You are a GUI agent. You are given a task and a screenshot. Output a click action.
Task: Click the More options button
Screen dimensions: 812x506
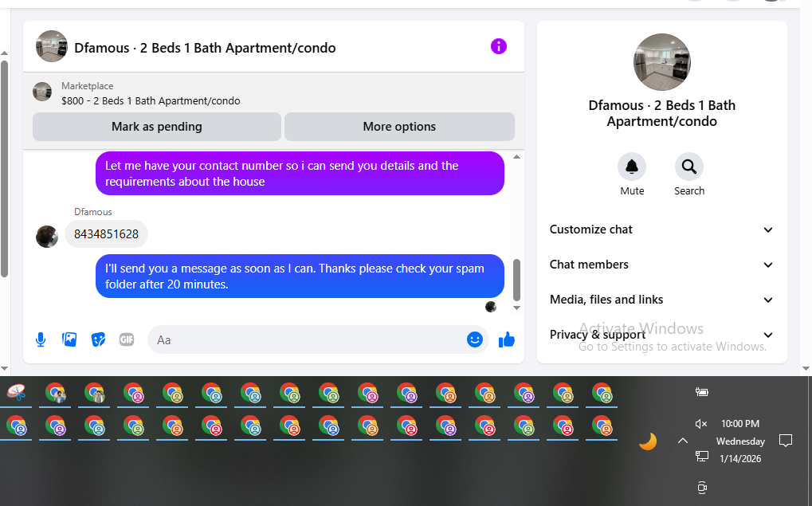coord(399,127)
